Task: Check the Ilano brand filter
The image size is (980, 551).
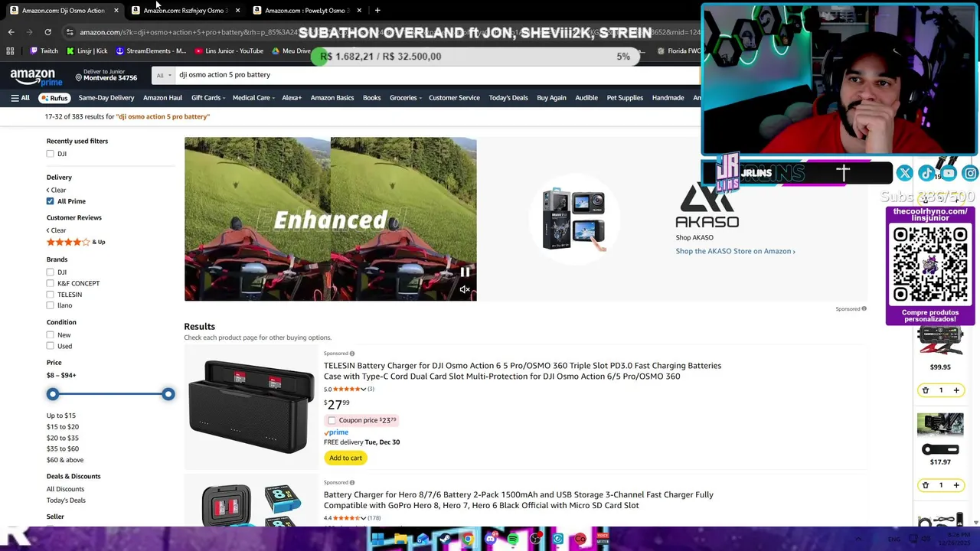Action: tap(50, 305)
